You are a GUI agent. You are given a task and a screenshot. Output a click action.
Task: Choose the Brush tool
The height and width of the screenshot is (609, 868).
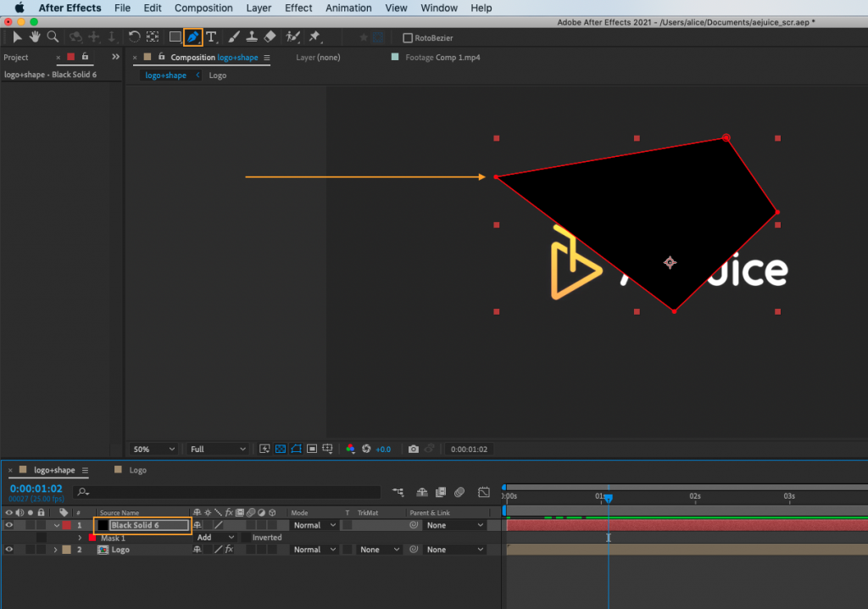pyautogui.click(x=235, y=36)
